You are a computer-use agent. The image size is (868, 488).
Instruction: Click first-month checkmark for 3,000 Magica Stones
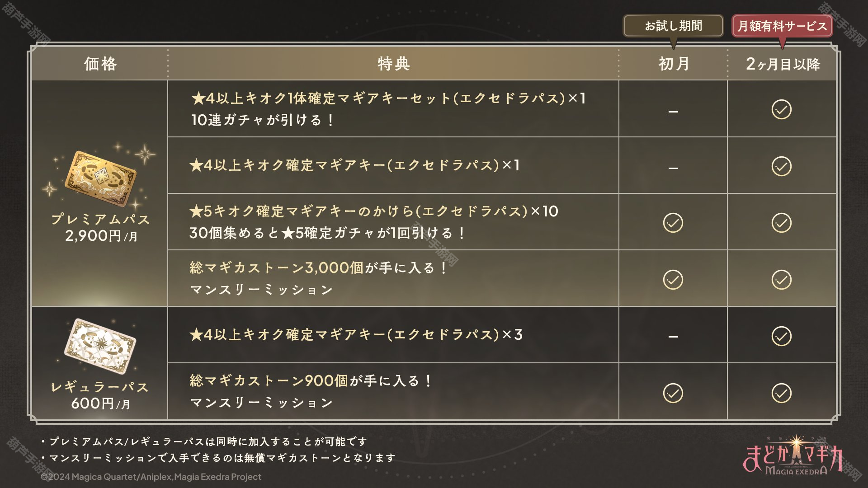click(x=673, y=280)
